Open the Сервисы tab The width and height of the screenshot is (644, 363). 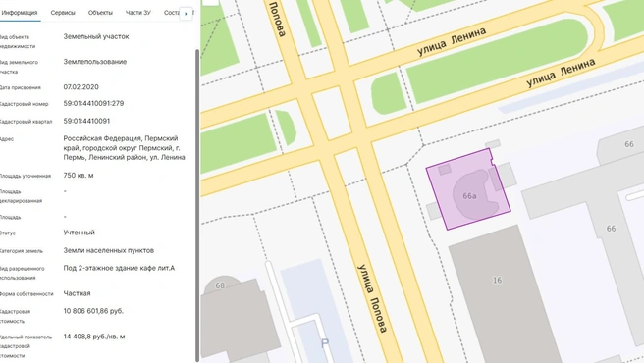[63, 13]
